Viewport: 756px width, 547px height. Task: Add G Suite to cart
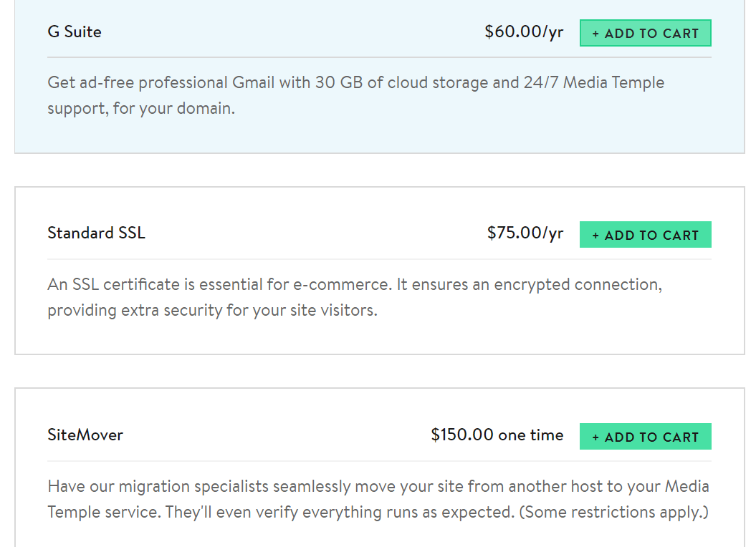(645, 33)
